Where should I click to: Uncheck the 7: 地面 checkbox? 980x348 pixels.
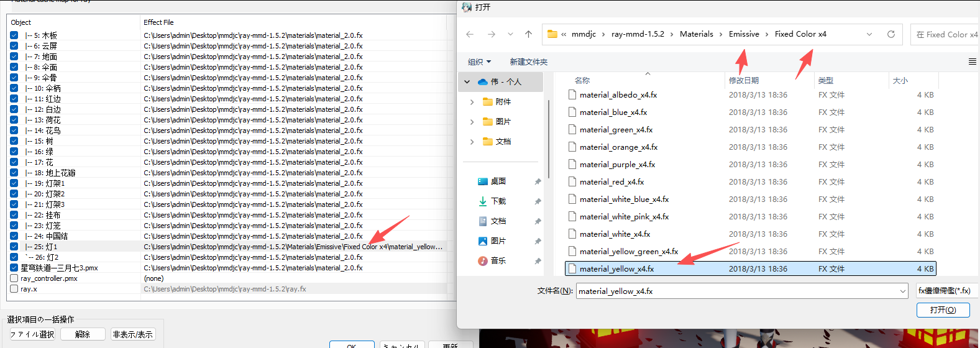tap(14, 57)
